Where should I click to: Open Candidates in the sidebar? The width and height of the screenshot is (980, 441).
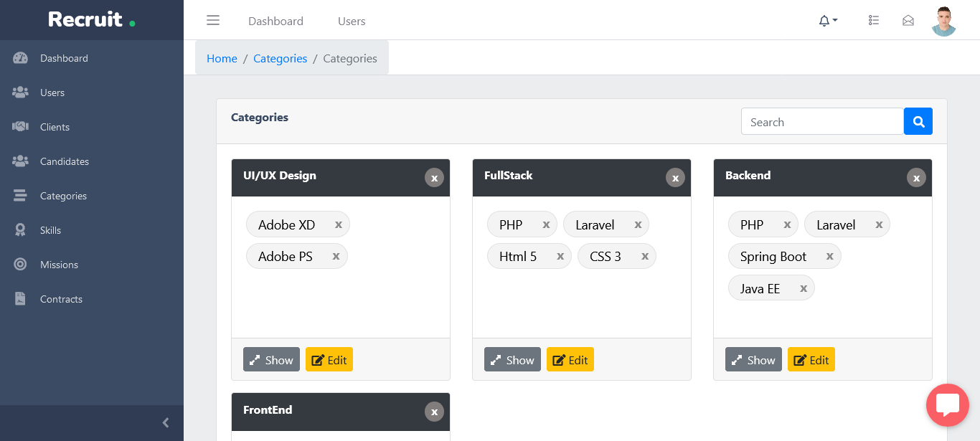point(92,161)
